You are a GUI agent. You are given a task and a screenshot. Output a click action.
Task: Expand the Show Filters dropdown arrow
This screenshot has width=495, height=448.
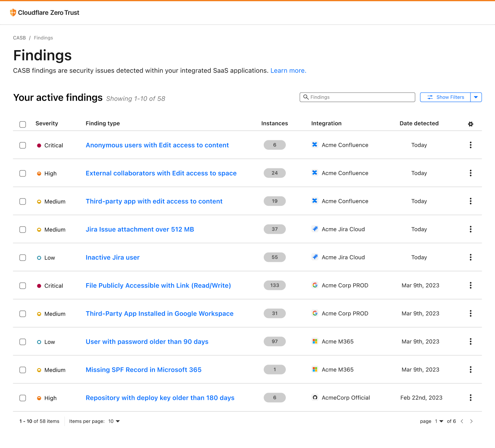[x=476, y=97]
